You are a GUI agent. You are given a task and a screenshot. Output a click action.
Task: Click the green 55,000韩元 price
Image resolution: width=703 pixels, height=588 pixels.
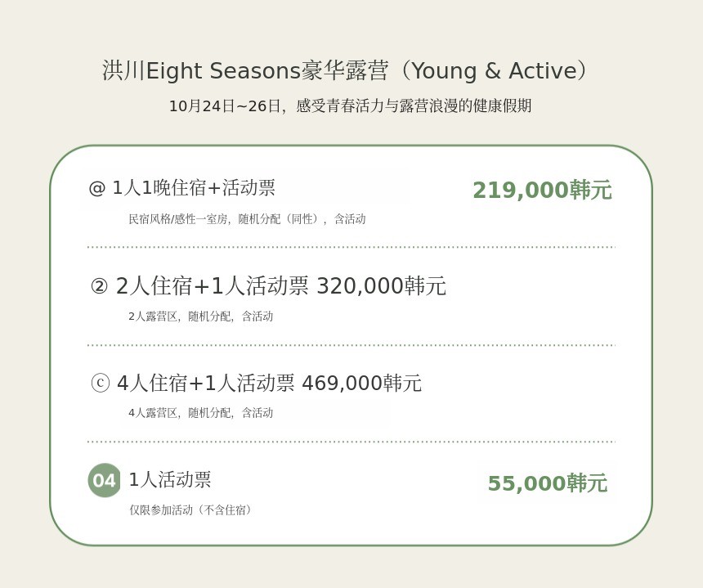coord(547,483)
